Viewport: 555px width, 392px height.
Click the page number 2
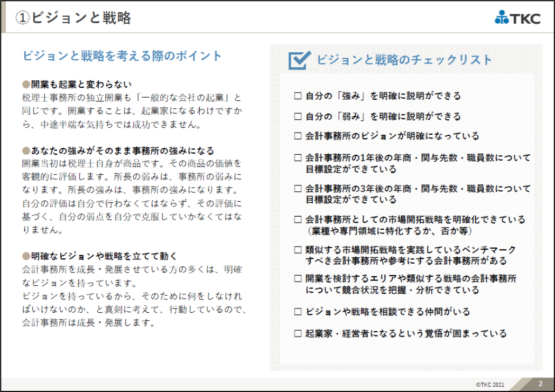(540, 384)
